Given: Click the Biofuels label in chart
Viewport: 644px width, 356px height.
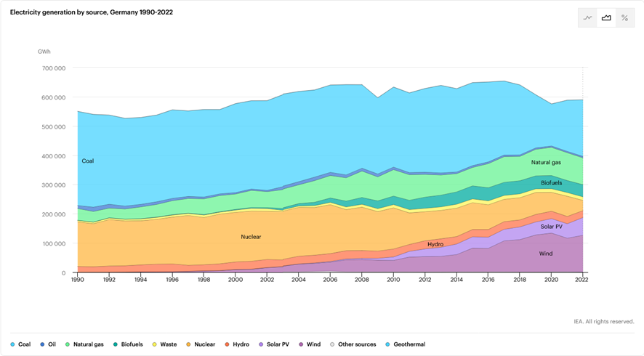Looking at the screenshot, I should click(551, 183).
